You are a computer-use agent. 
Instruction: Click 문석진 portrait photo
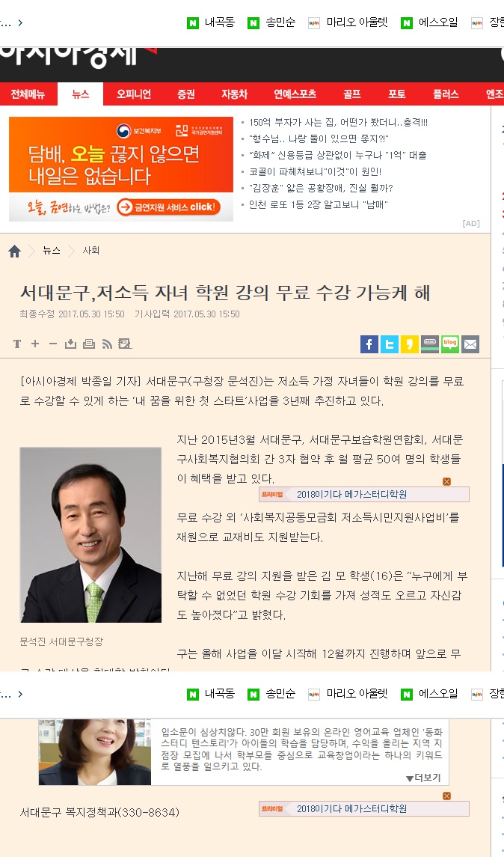pyautogui.click(x=90, y=534)
